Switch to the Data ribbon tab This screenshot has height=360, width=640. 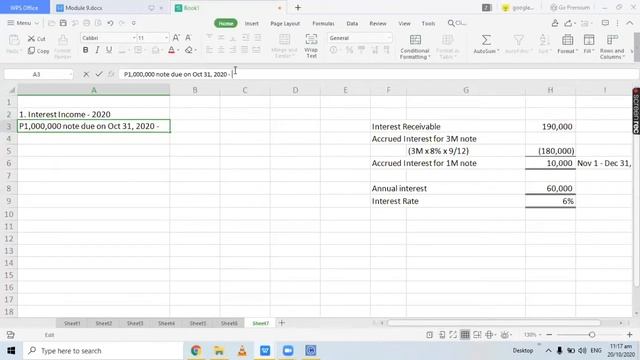click(352, 24)
